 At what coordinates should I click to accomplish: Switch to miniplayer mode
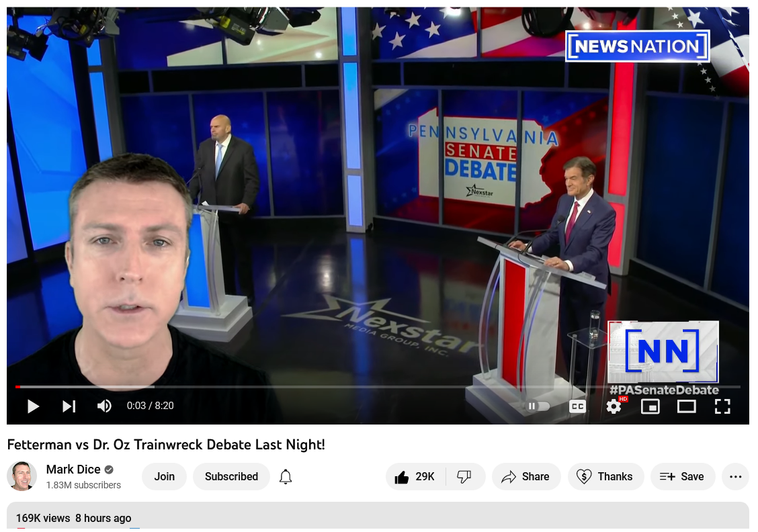(650, 406)
